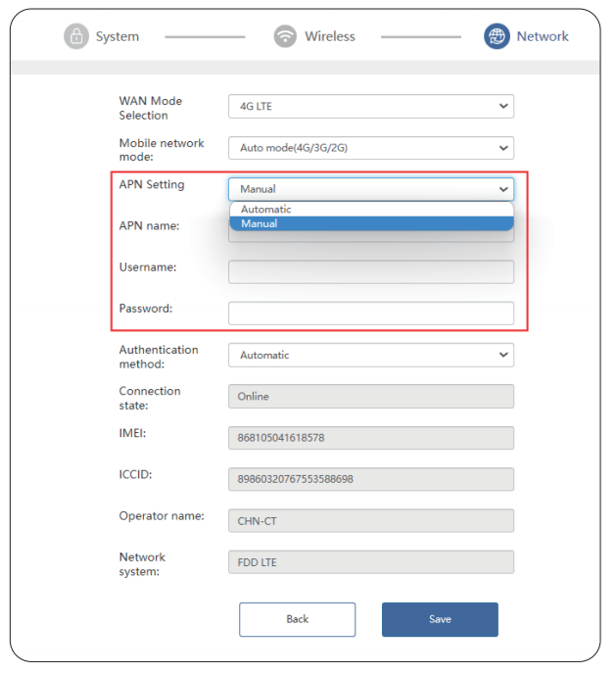616x674 pixels.
Task: Open the Authentication method dropdown
Action: (370, 355)
